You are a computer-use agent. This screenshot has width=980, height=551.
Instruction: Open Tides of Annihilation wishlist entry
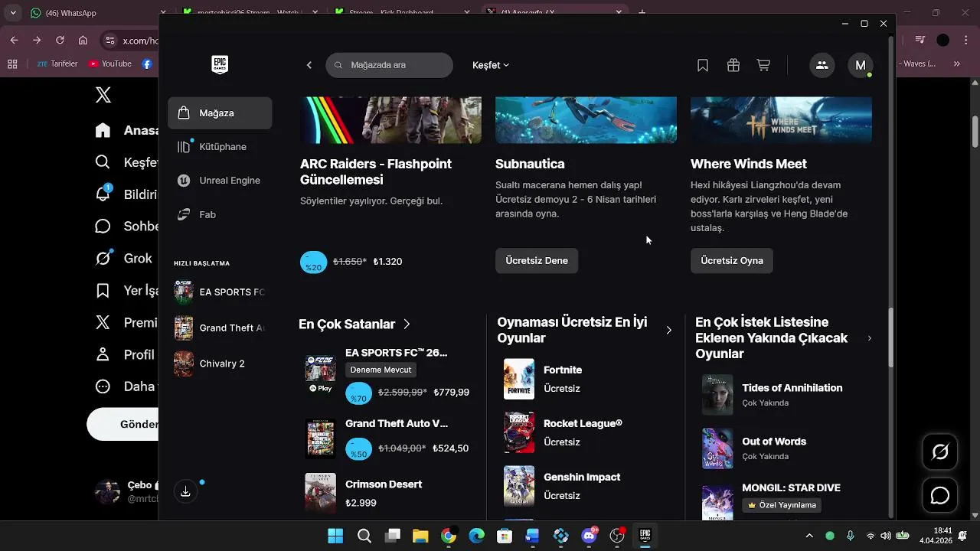point(783,395)
